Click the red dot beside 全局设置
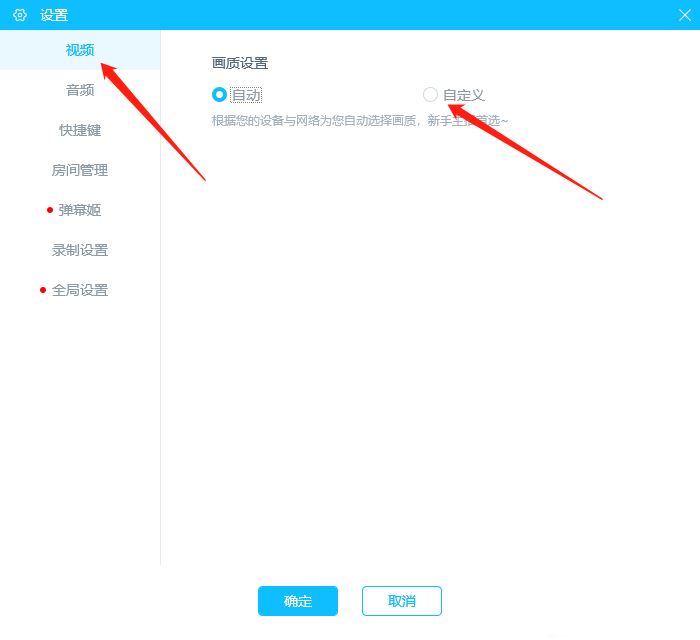This screenshot has height=640, width=700. (x=43, y=290)
